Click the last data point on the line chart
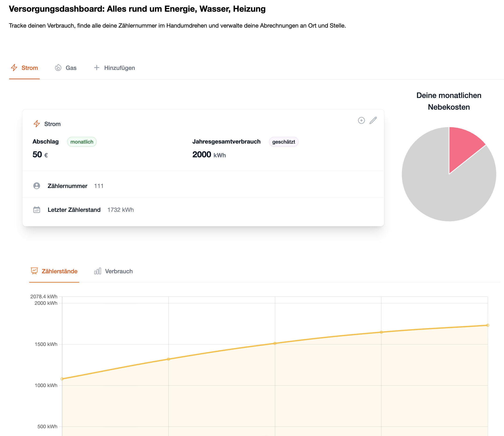 tap(487, 325)
